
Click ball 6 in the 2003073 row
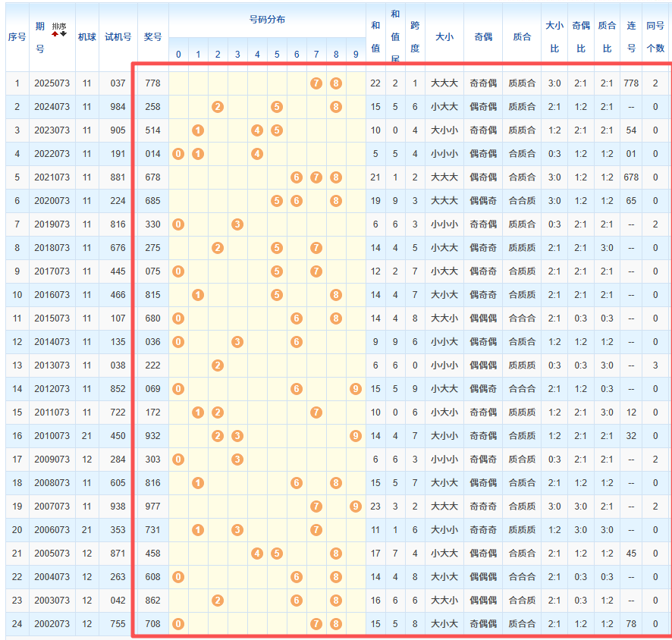(x=297, y=601)
